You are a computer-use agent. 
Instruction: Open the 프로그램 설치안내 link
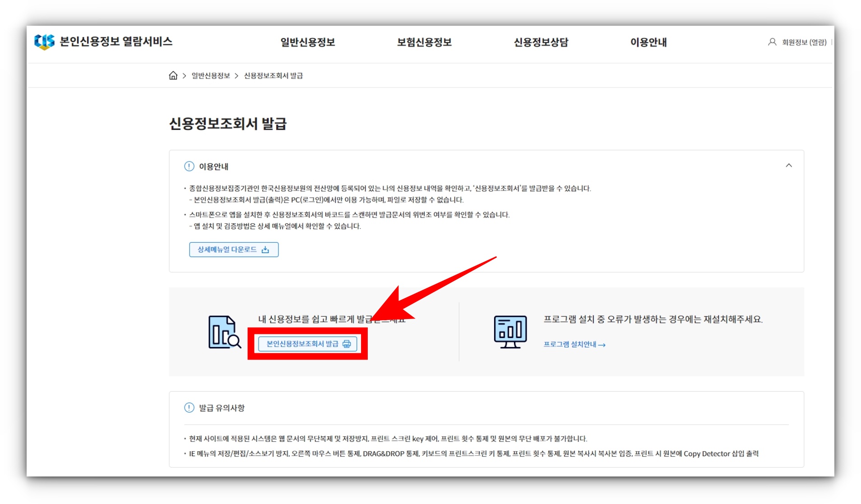(x=571, y=344)
